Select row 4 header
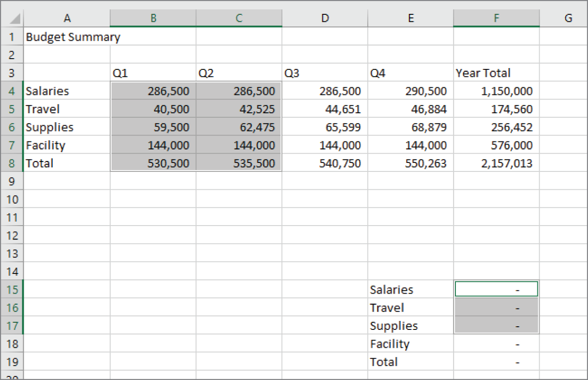 pyautogui.click(x=12, y=91)
